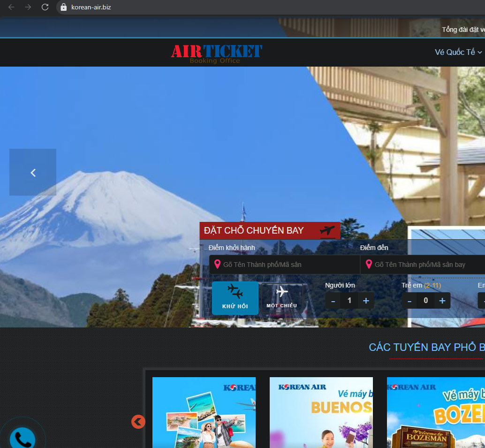Click the airplane icon in booking header

(x=327, y=230)
